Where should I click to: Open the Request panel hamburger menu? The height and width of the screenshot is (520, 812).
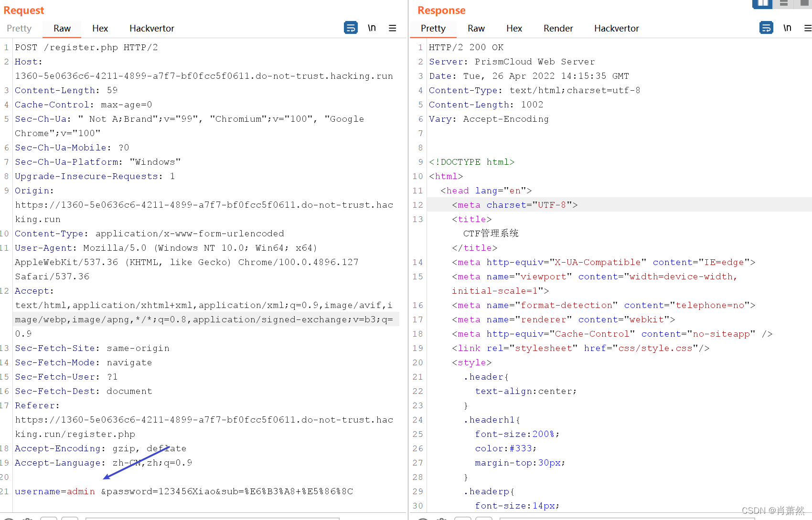393,28
